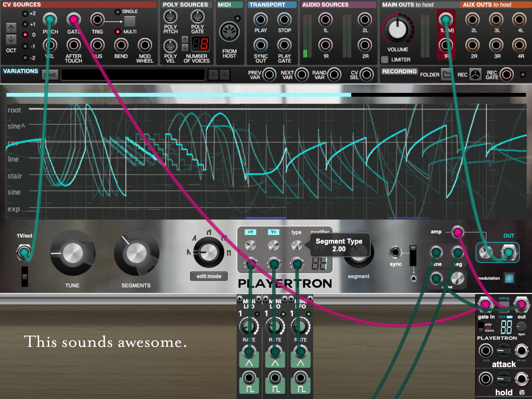Click the octave down arrow button
The height and width of the screenshot is (399, 532).
pos(11,40)
